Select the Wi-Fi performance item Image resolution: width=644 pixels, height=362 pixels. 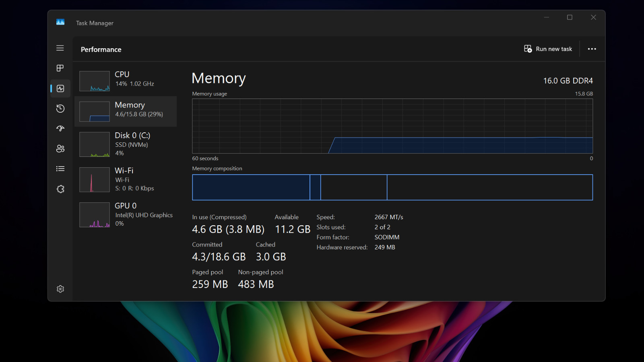click(126, 179)
